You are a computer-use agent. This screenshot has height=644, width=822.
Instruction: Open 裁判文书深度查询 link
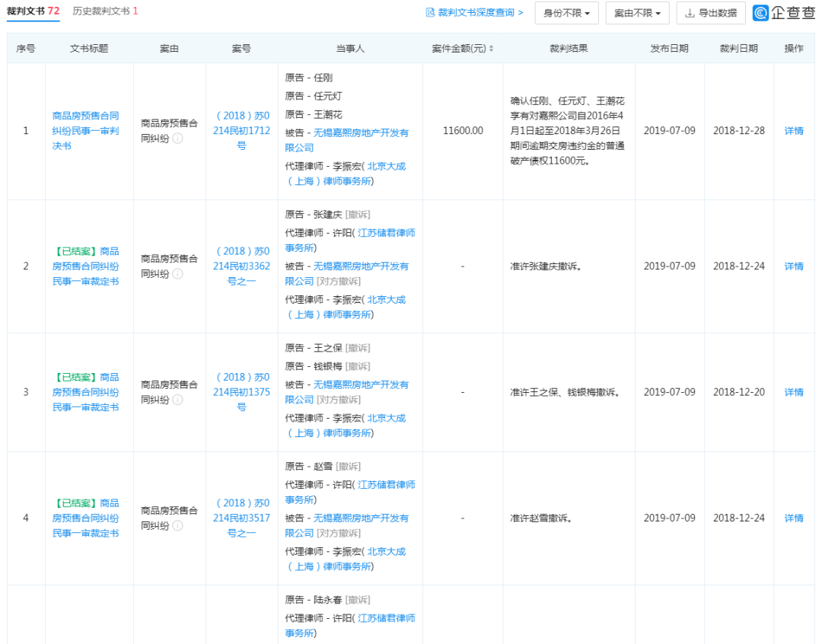pyautogui.click(x=474, y=13)
